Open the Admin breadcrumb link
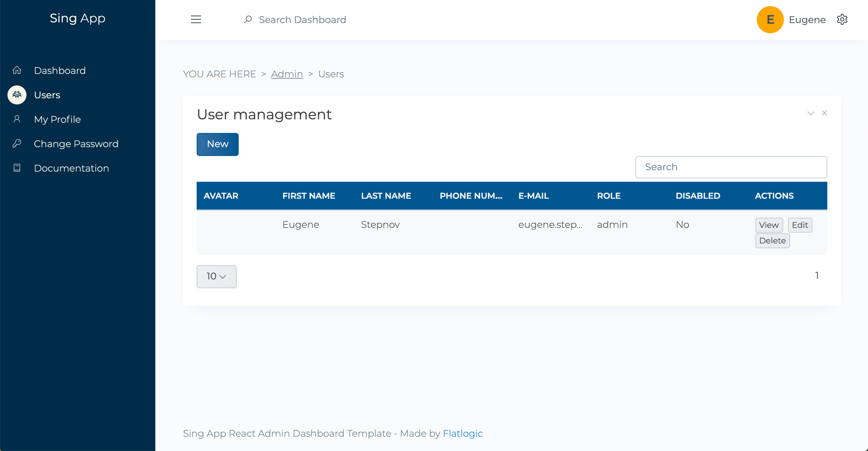This screenshot has height=451, width=868. click(287, 74)
